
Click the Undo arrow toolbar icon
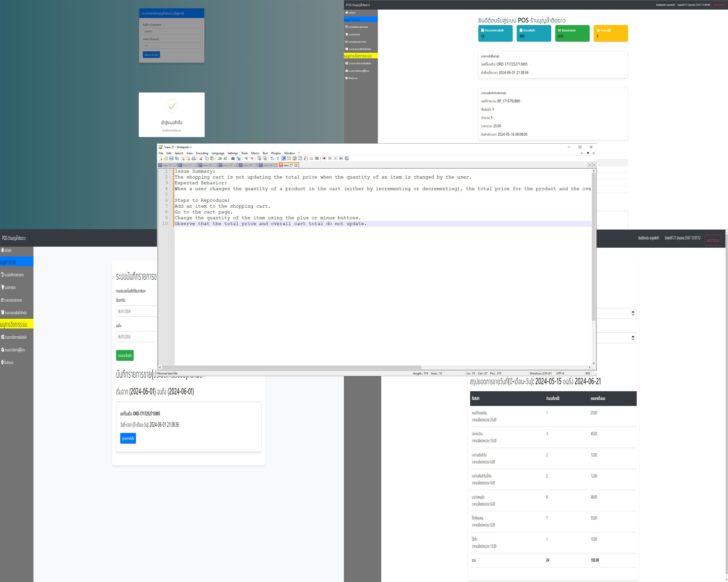tap(220, 158)
